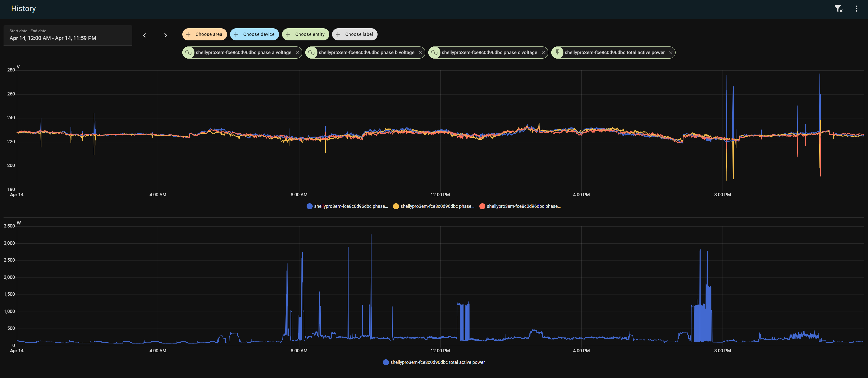
Task: Click the phase b voltage chip label
Action: [366, 53]
